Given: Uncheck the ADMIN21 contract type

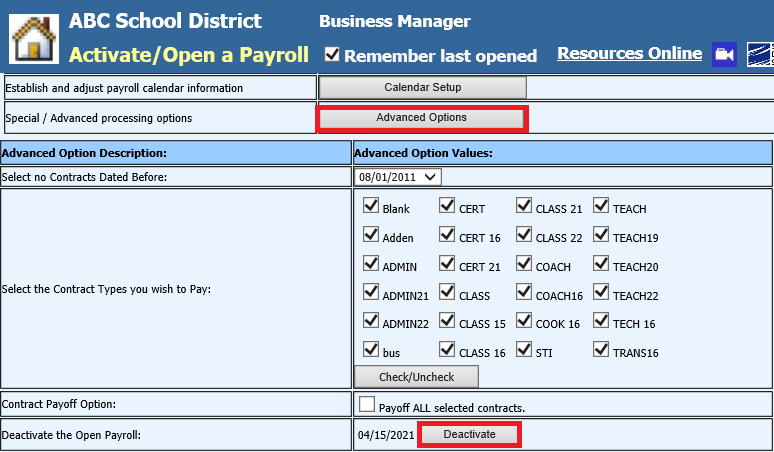Looking at the screenshot, I should click(x=370, y=293).
